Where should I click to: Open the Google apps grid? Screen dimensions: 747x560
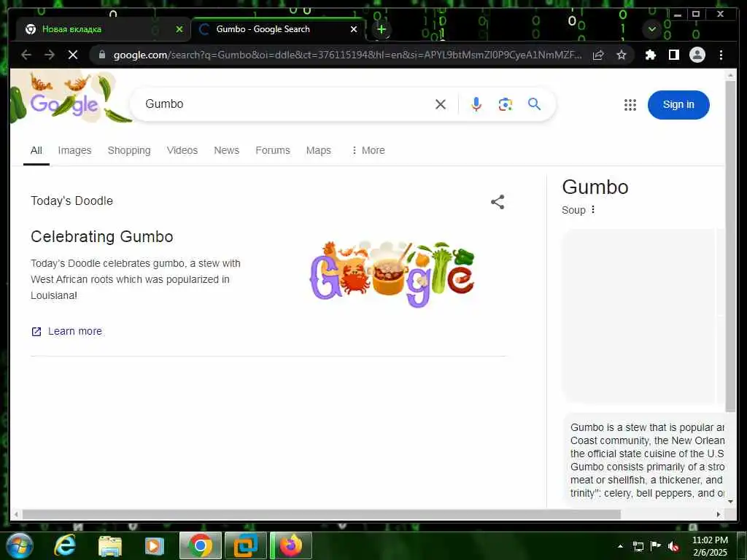click(x=630, y=105)
